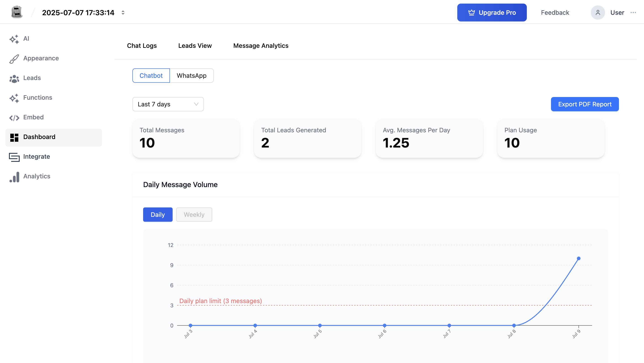Screen dimensions: 644x363
Task: Click the Analytics bar chart icon
Action: pyautogui.click(x=14, y=177)
